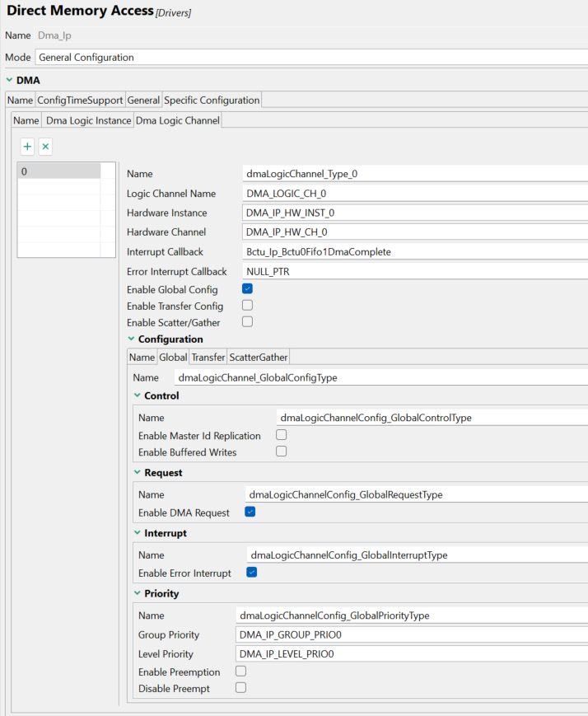Image resolution: width=588 pixels, height=716 pixels.
Task: Edit the Logic Channel Name field
Action: (414, 193)
